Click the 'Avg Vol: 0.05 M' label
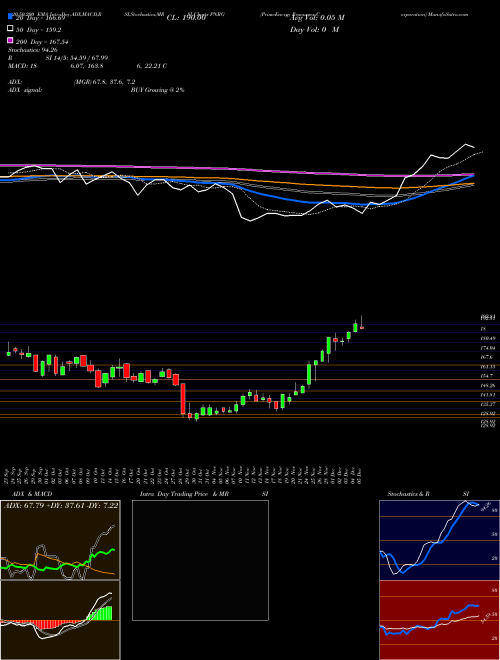 [x=317, y=18]
